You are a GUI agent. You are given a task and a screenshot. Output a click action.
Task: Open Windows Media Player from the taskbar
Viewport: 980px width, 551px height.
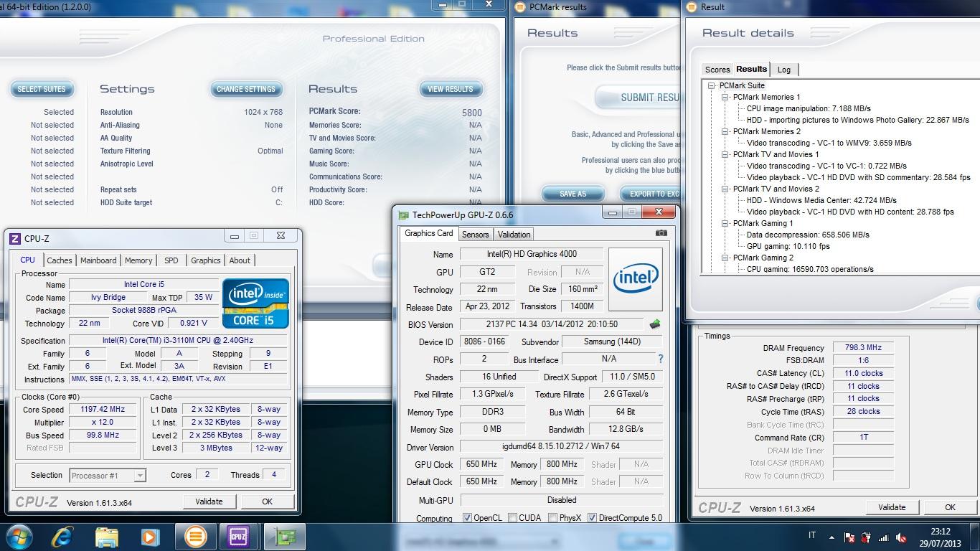pos(150,537)
